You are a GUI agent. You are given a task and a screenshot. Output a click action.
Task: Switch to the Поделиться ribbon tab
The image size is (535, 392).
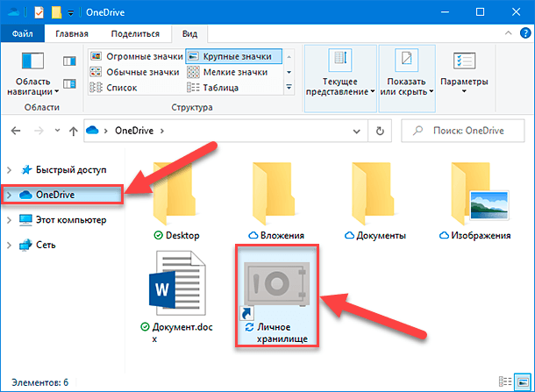coord(135,34)
